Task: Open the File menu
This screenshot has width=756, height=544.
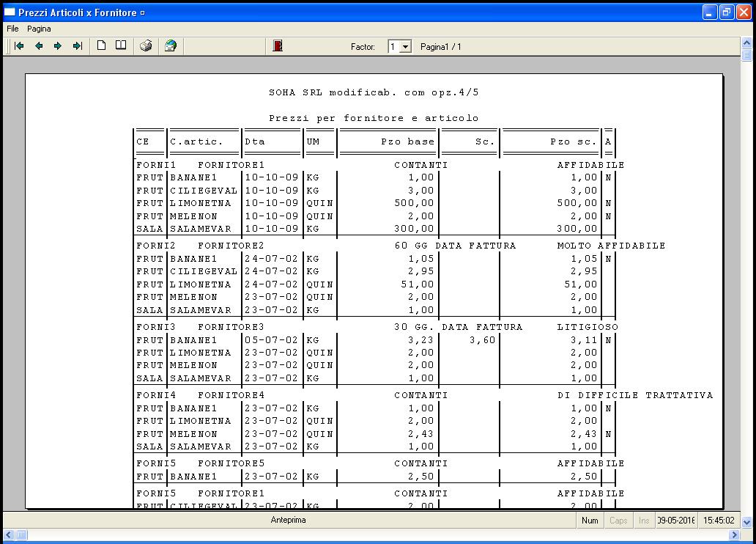Action: tap(12, 29)
